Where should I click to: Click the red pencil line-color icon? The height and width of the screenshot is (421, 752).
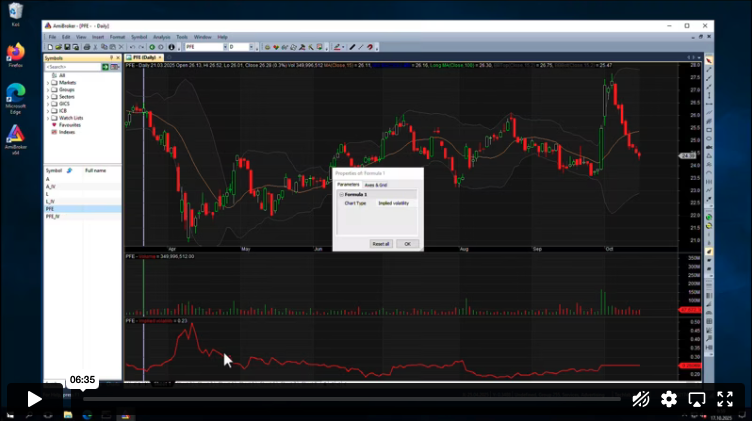tap(337, 47)
